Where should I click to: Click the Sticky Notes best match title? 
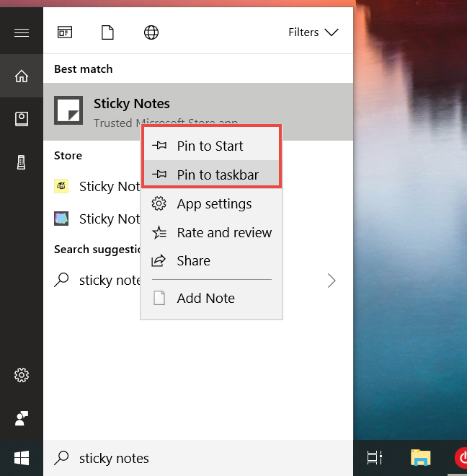[x=132, y=104]
